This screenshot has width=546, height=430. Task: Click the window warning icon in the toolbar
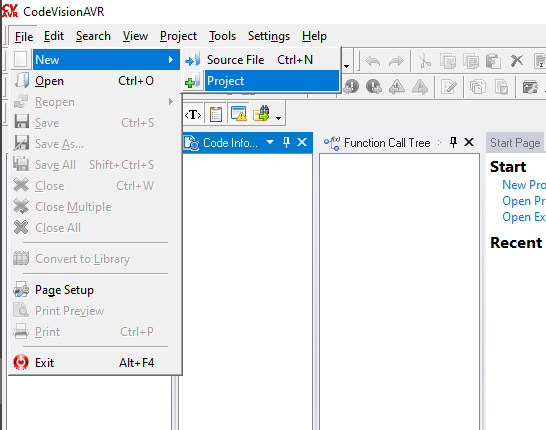pos(239,114)
